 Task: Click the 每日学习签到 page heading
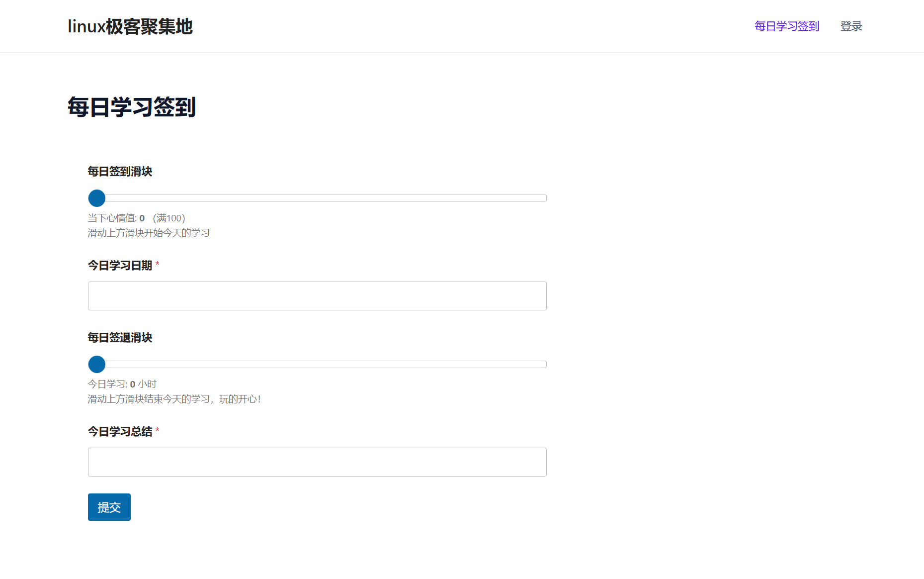[132, 107]
